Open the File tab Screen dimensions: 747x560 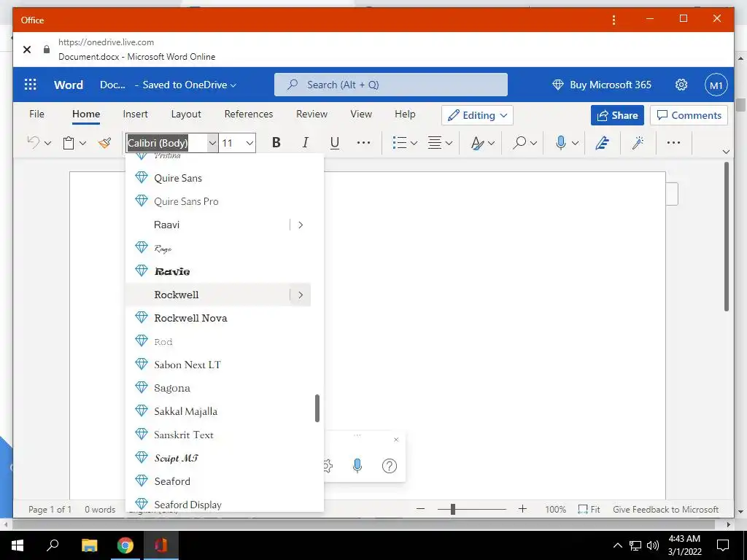click(36, 114)
